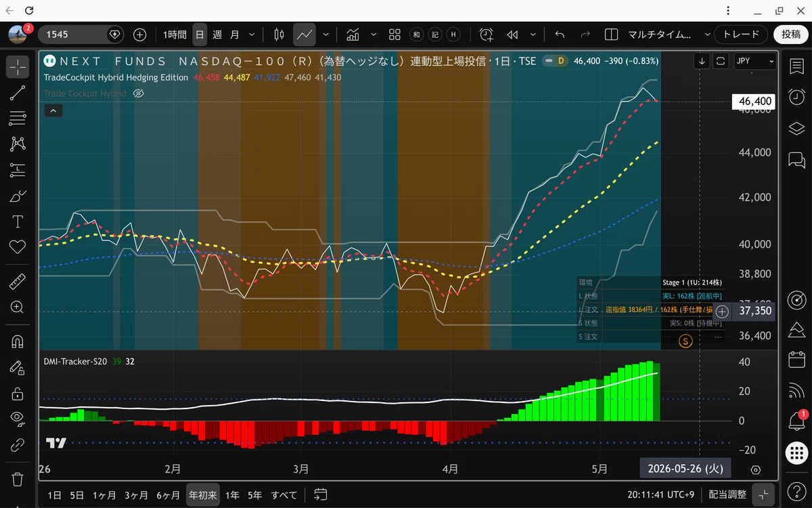Undo the last chart action
This screenshot has width=812, height=508.
point(560,35)
